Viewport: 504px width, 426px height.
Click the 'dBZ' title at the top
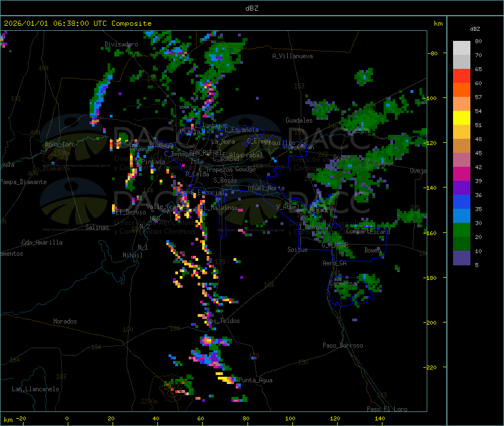click(251, 8)
